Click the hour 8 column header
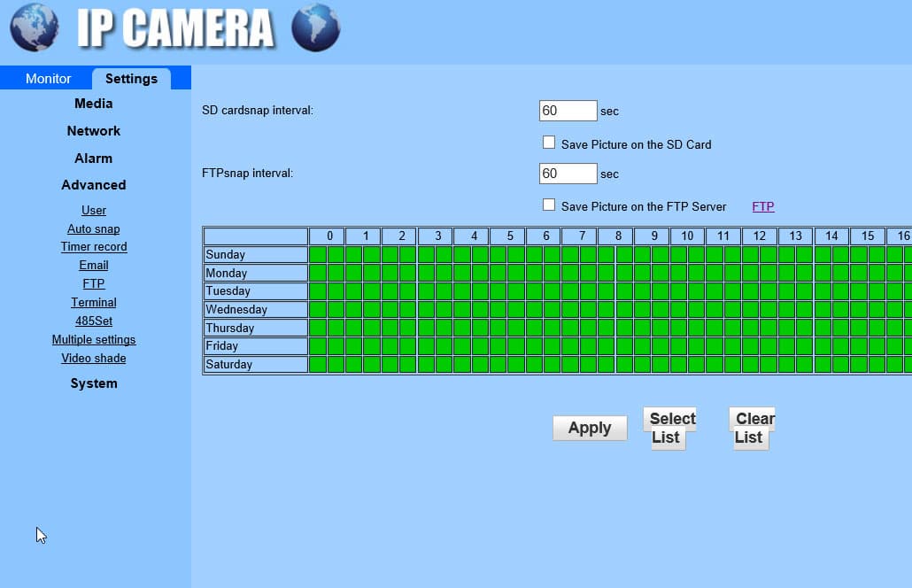The width and height of the screenshot is (912, 588). tap(615, 236)
